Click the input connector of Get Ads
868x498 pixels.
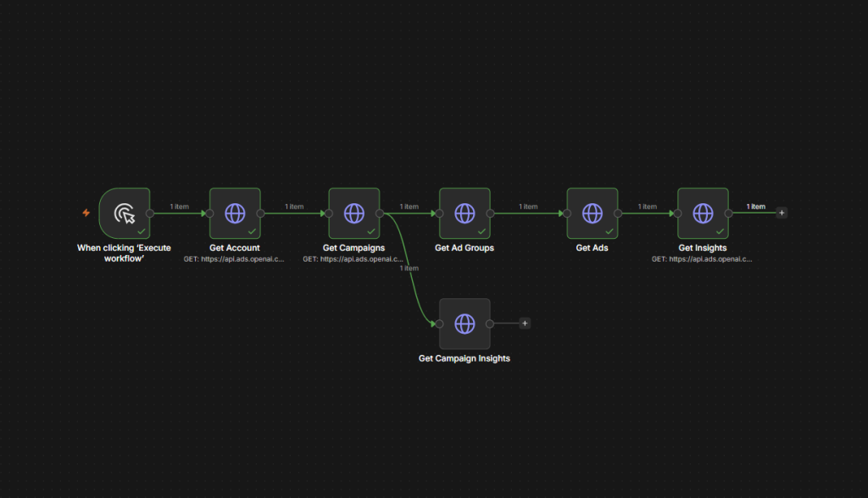point(567,213)
